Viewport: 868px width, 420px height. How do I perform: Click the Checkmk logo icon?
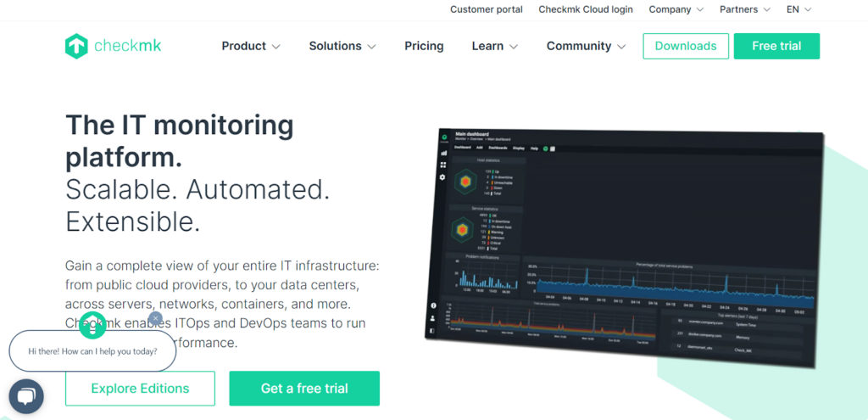pos(76,46)
